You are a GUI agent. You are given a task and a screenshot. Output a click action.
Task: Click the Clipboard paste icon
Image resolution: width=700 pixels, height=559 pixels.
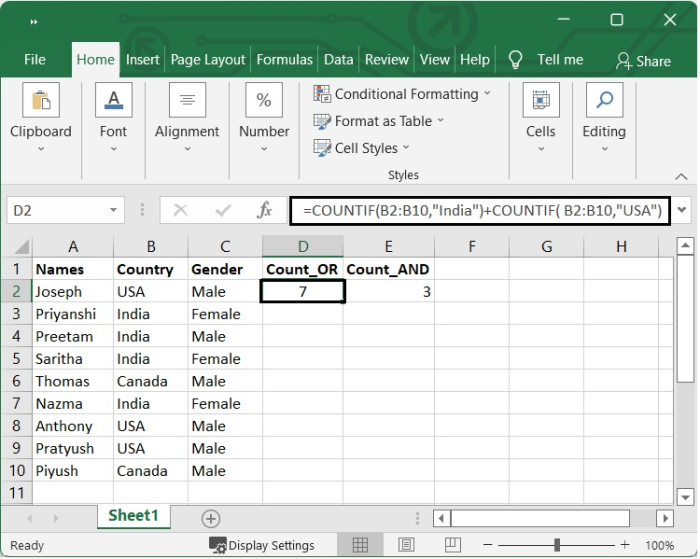click(x=41, y=101)
